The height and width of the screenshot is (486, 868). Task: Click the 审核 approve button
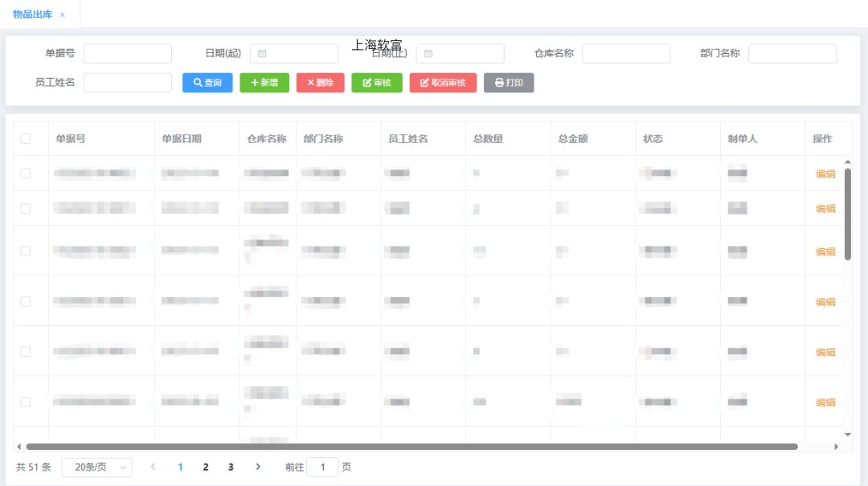(x=377, y=83)
